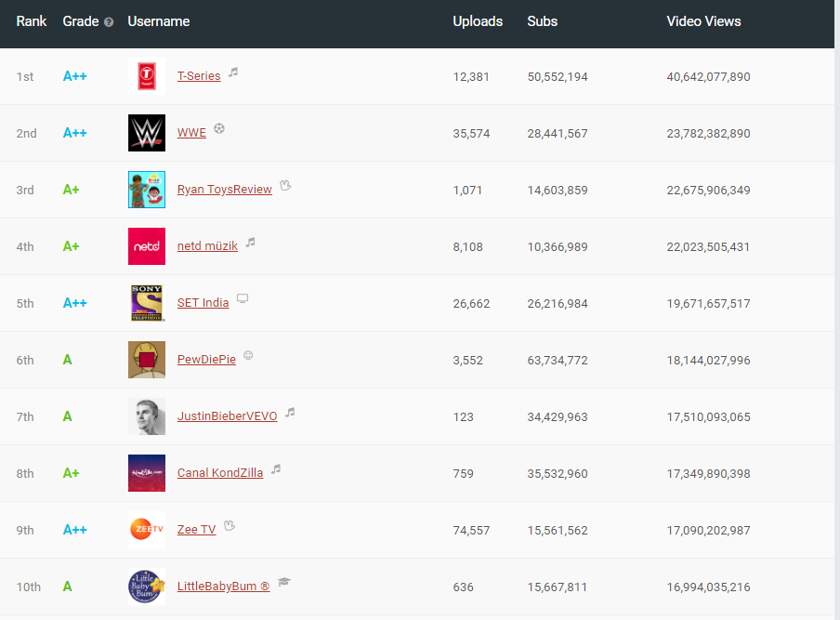Sort by the Grade column header
This screenshot has width=840, height=620.
pos(81,21)
